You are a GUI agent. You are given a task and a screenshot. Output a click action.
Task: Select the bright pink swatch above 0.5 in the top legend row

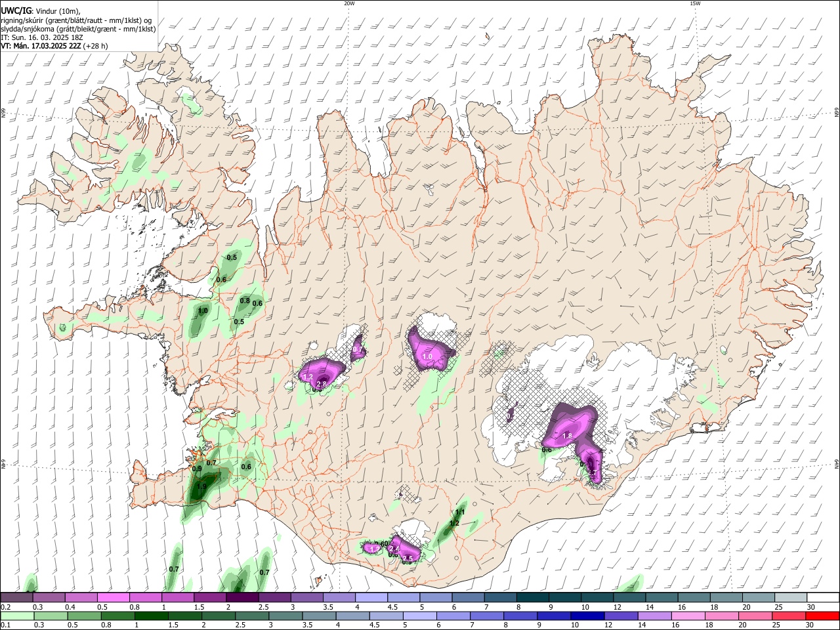[114, 598]
